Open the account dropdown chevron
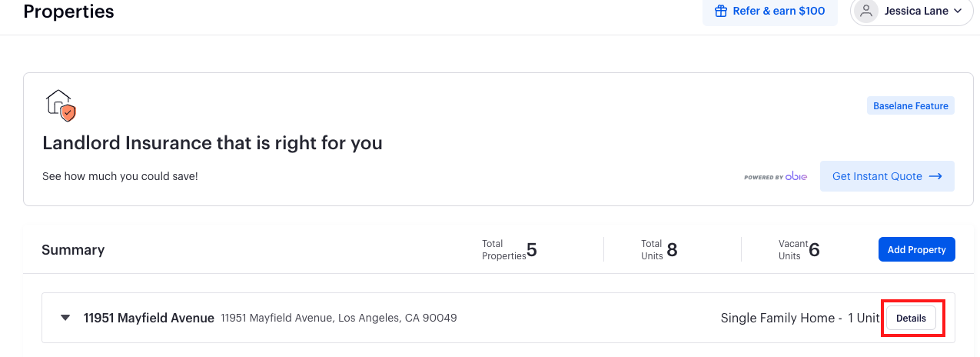 (958, 11)
